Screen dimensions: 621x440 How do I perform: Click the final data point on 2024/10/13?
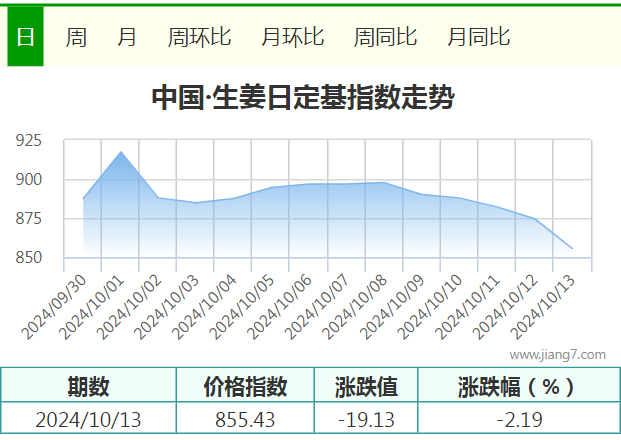572,249
